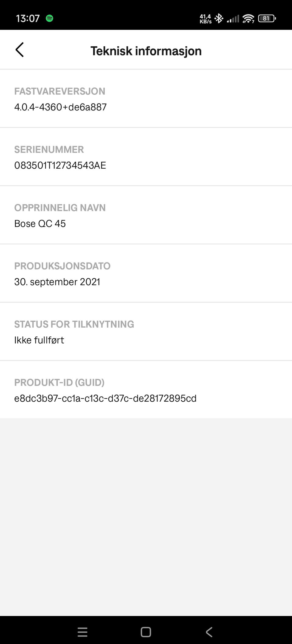
Task: Tap the Bluetooth status icon
Action: coord(219,19)
